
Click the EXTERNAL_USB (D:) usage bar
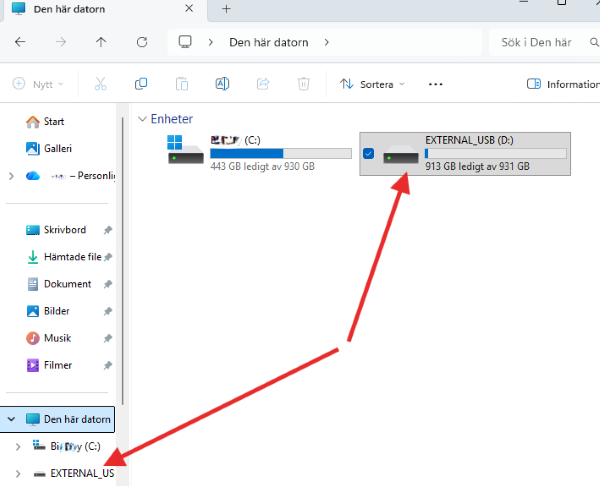pyautogui.click(x=496, y=153)
